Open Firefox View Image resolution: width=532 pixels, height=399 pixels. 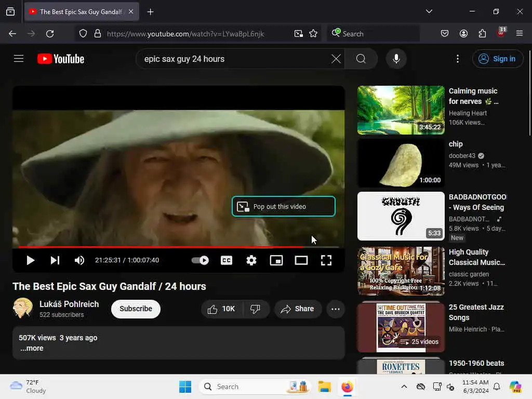coord(10,12)
